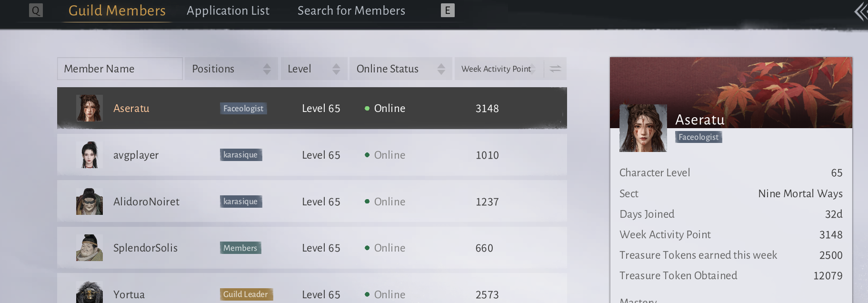Click Character Level value 65
Viewport: 868px width, 303px height.
[837, 173]
